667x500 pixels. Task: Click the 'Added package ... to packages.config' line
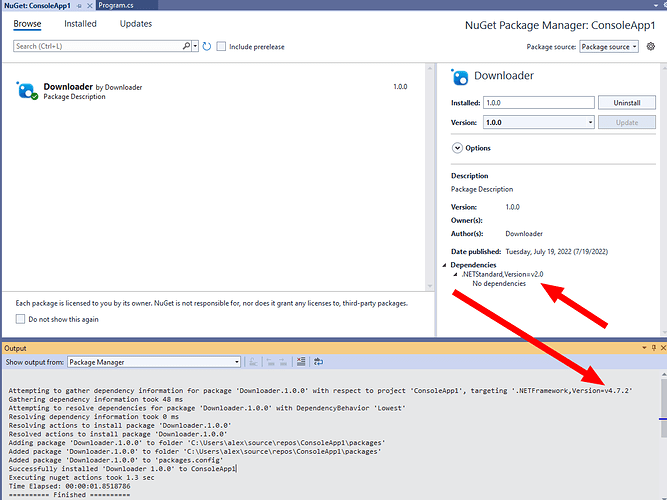[116, 460]
